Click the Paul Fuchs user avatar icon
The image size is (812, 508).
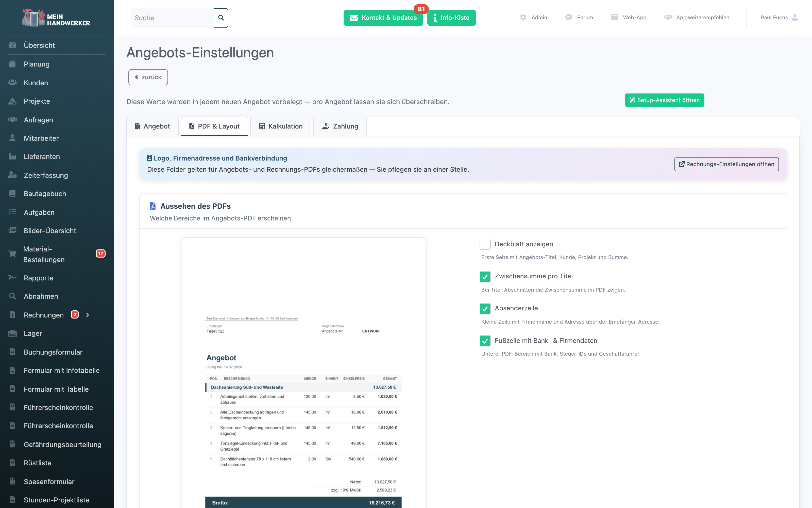click(795, 18)
